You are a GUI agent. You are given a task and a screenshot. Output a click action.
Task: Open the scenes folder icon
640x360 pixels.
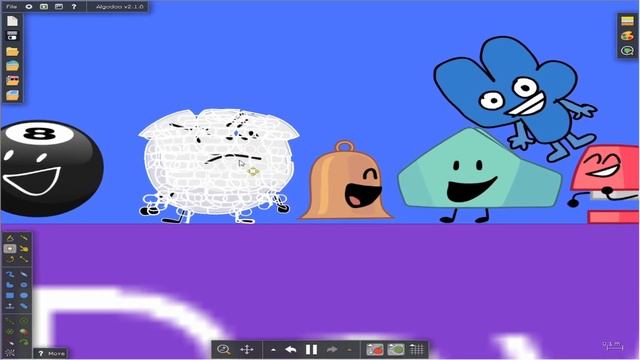(x=12, y=51)
